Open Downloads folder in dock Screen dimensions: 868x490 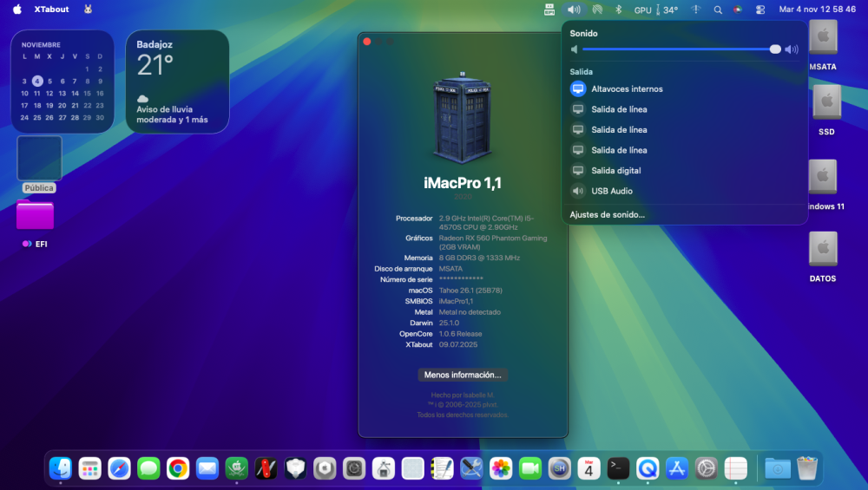tap(778, 468)
